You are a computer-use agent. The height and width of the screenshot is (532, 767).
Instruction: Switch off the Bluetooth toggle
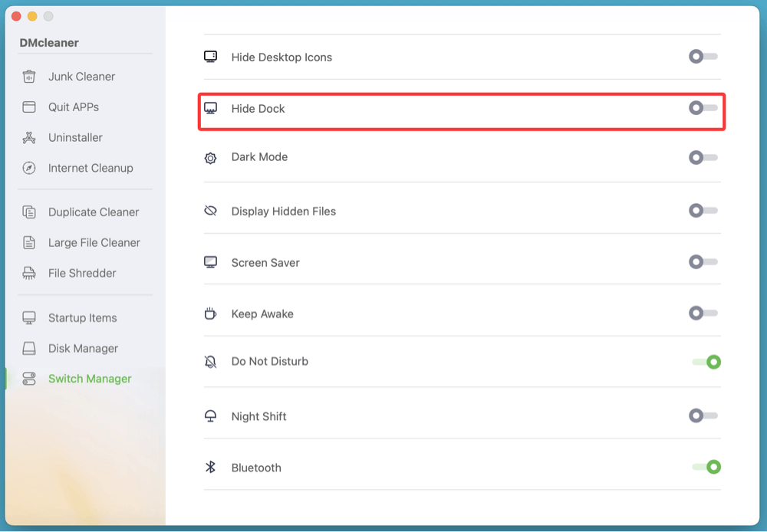(706, 467)
